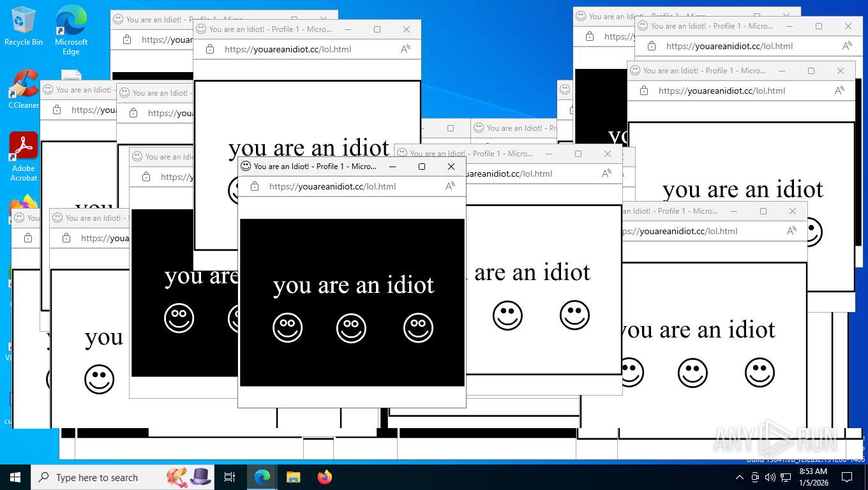Click smiley favicon of 'You are an Idiot! - Pr' window
Screen dimensions: 868x490
479,128
